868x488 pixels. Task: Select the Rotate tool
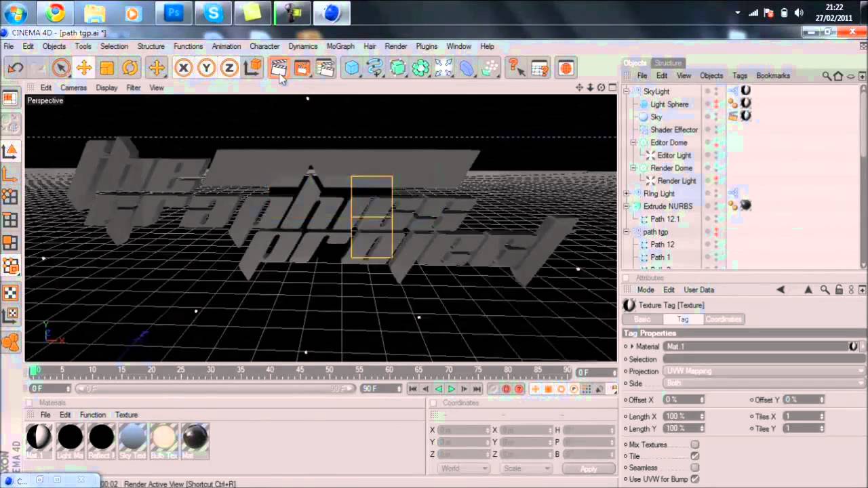(x=130, y=68)
